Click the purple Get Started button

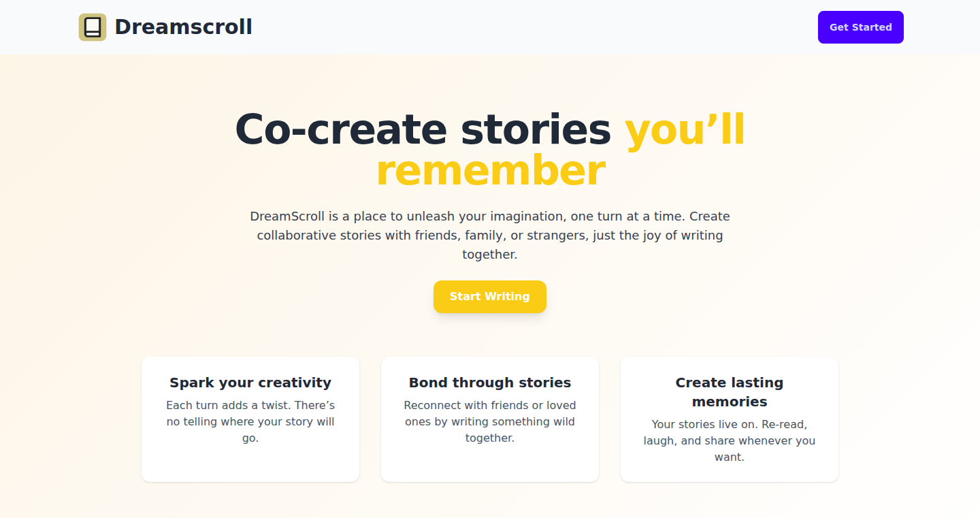pyautogui.click(x=860, y=27)
